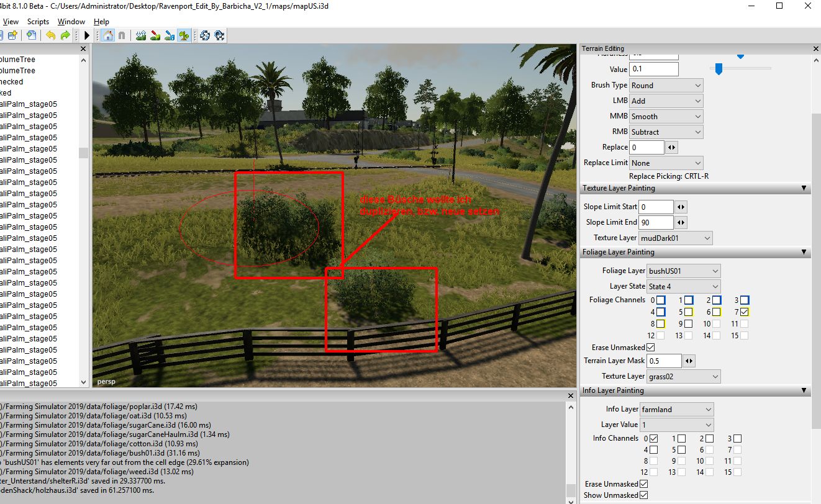Open the Window menu
This screenshot has height=504, width=821.
pos(71,21)
